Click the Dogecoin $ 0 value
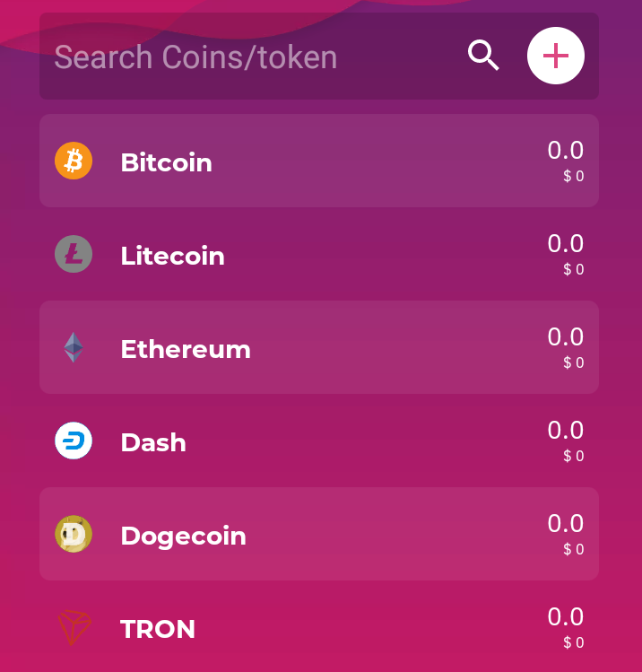This screenshot has width=642, height=672. 574,549
